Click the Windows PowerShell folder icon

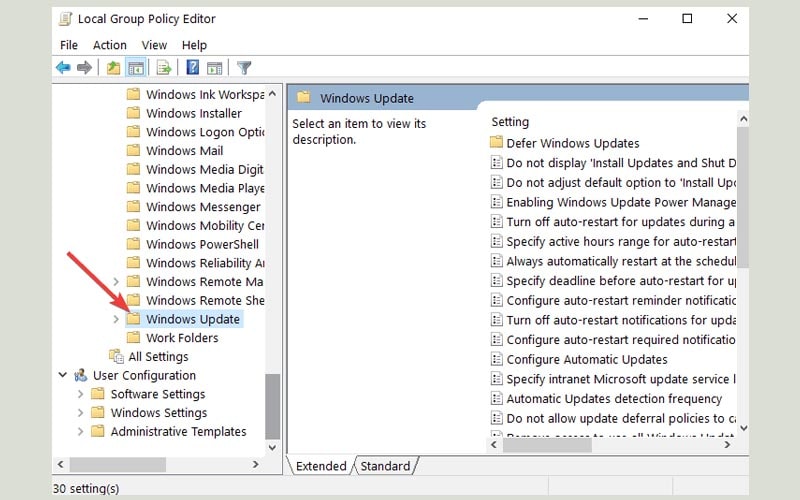click(x=133, y=244)
